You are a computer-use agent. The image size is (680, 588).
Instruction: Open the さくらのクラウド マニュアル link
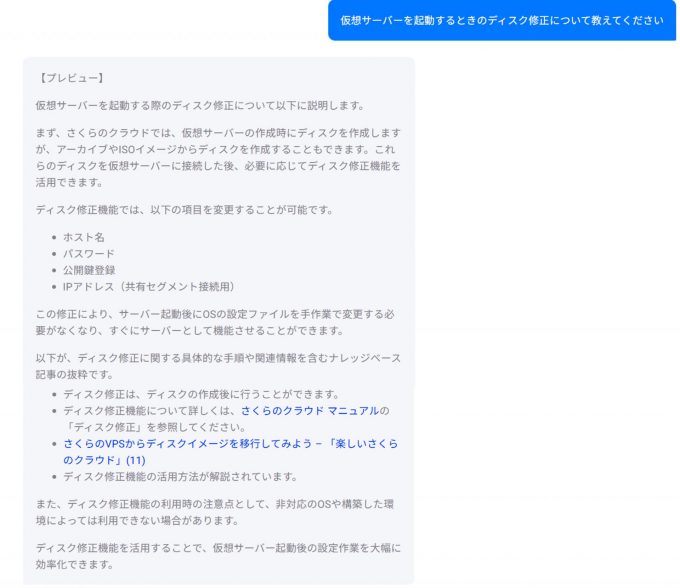pos(310,411)
